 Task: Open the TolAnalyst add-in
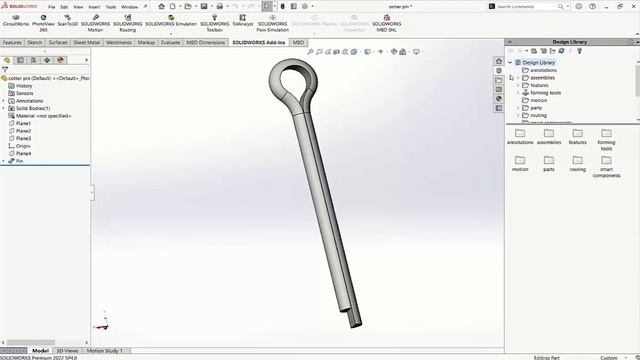[242, 20]
